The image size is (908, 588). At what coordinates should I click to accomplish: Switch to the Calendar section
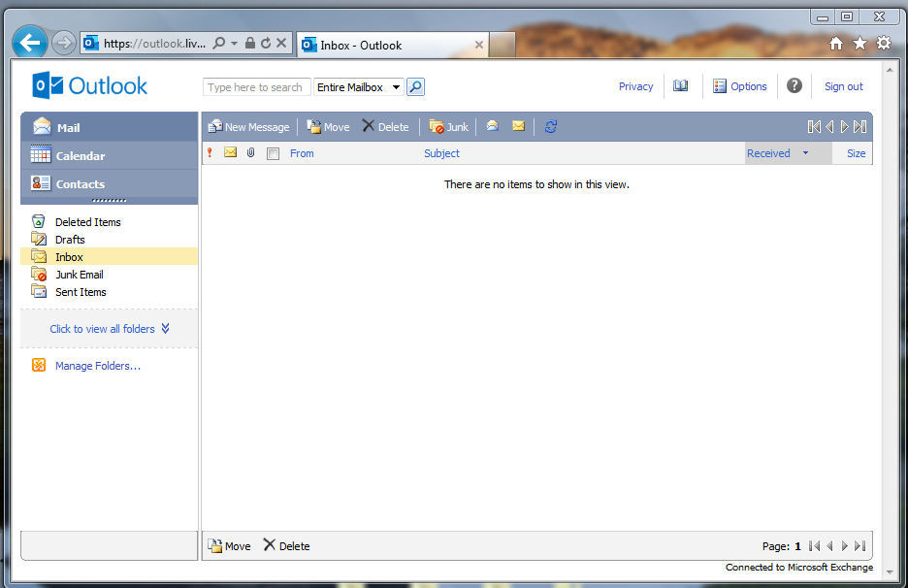[x=81, y=156]
